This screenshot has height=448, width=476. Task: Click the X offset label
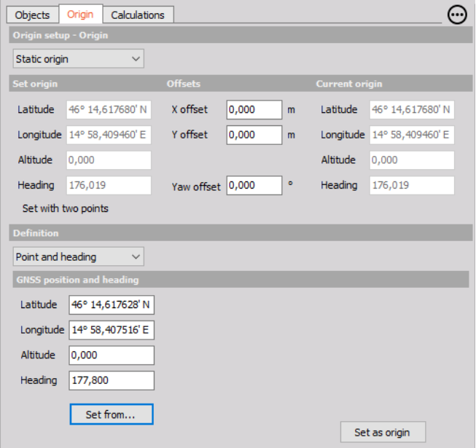coord(190,109)
